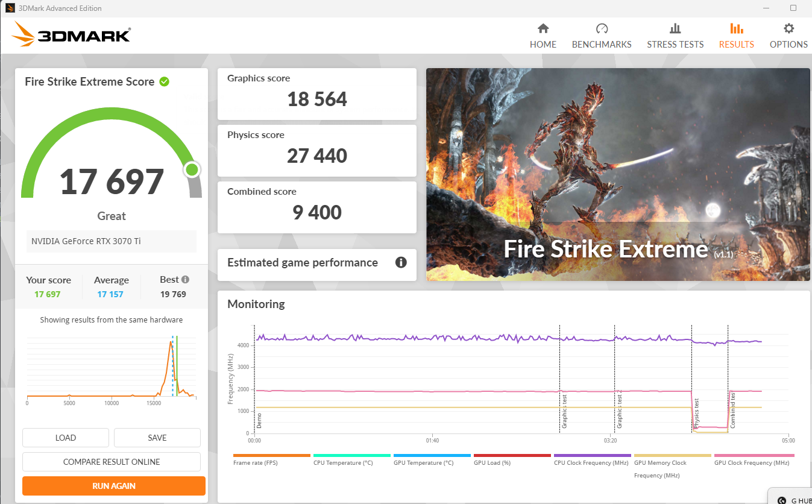Viewport: 812px width, 504px height.
Task: Toggle GPU Temperature legend entry
Action: [x=432, y=460]
